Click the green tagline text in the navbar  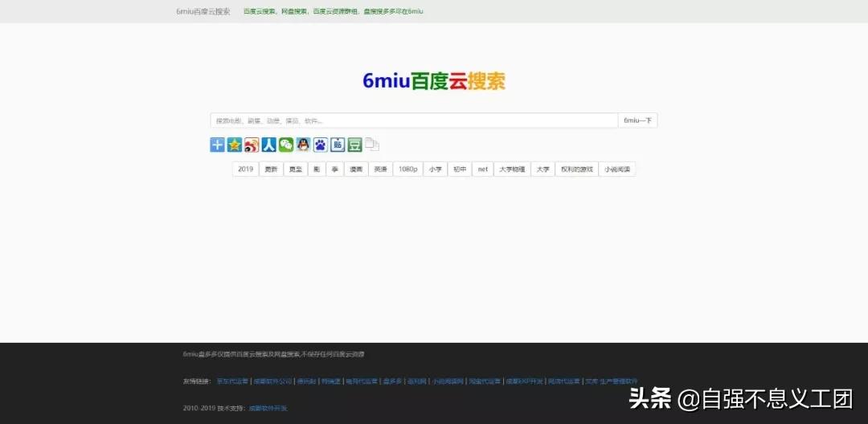point(334,11)
